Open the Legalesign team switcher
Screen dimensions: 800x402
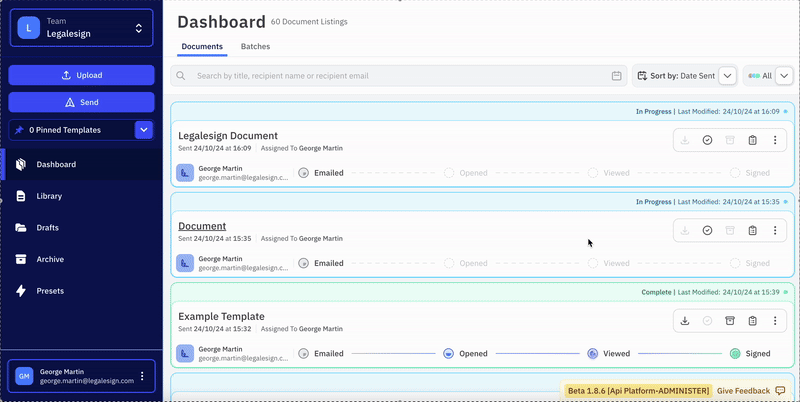click(81, 28)
